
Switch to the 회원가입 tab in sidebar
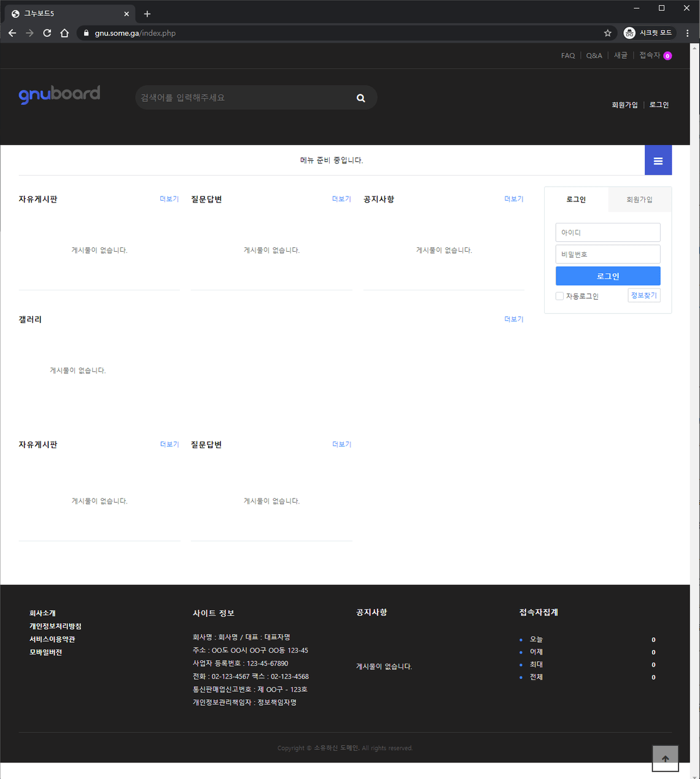click(x=639, y=200)
